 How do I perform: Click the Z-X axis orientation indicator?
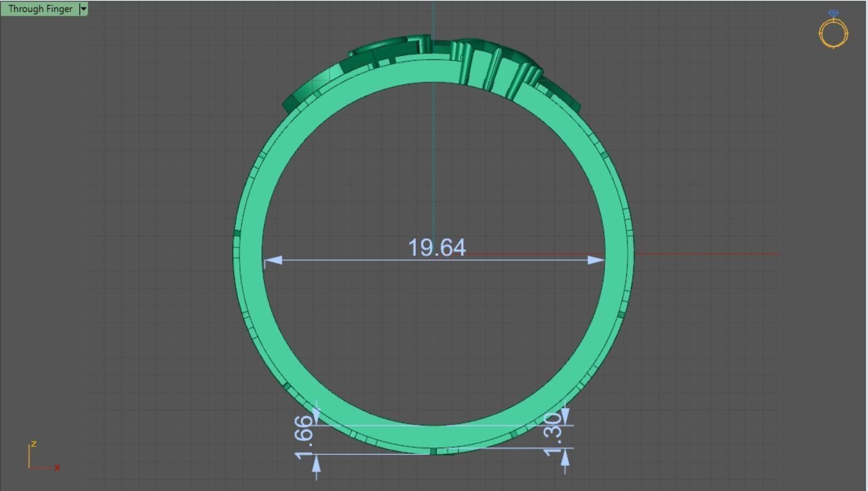click(44, 456)
